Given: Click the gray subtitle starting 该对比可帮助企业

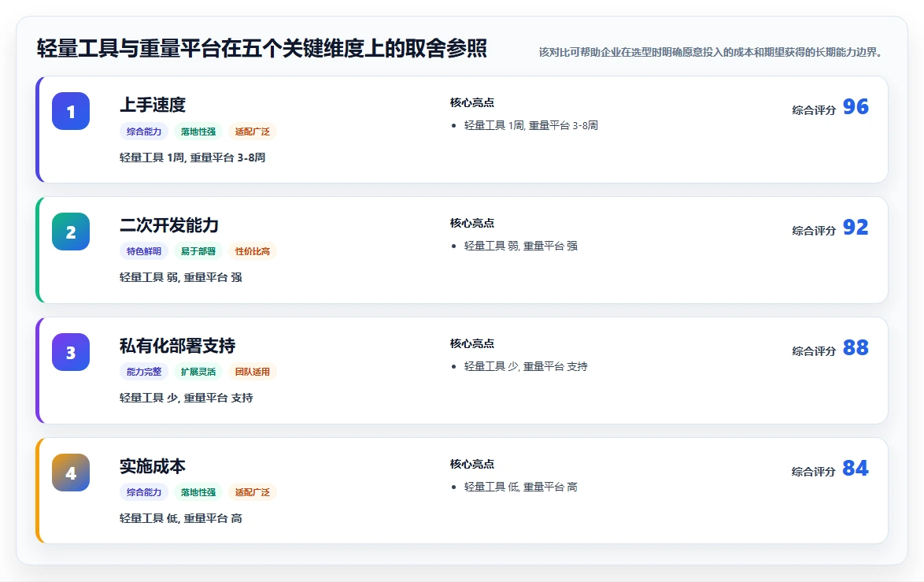Looking at the screenshot, I should (x=712, y=53).
